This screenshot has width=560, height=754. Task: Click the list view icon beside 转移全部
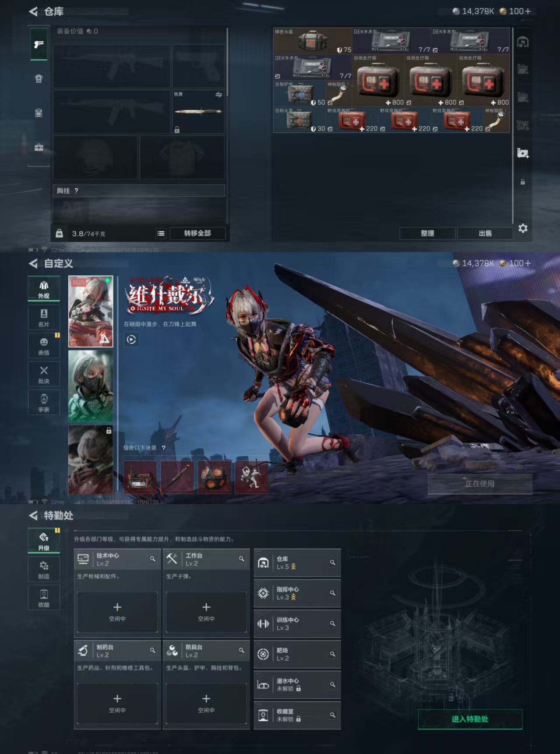click(161, 234)
